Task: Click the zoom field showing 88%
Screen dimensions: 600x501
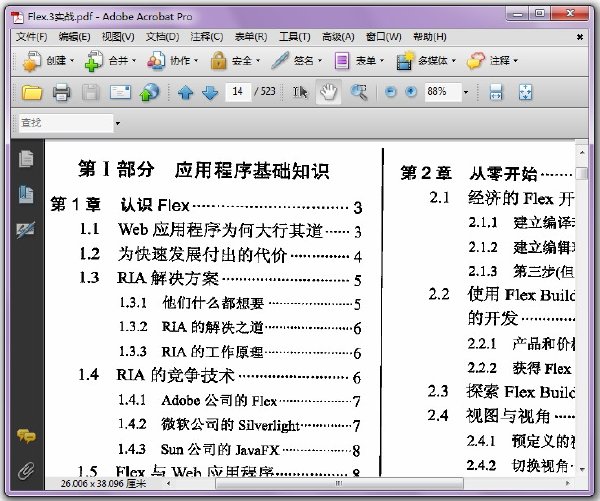Action: (442, 92)
